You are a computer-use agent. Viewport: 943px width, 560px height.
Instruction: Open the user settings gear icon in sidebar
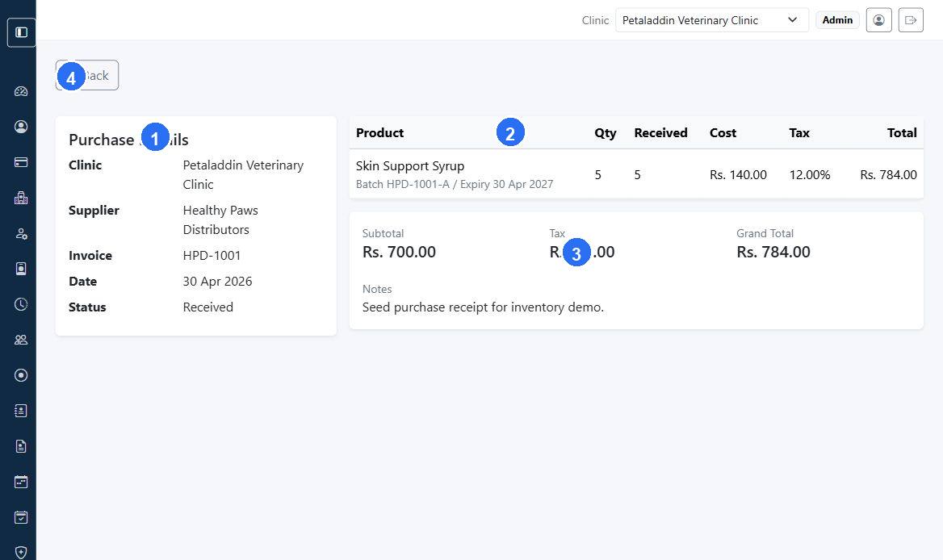tap(21, 233)
